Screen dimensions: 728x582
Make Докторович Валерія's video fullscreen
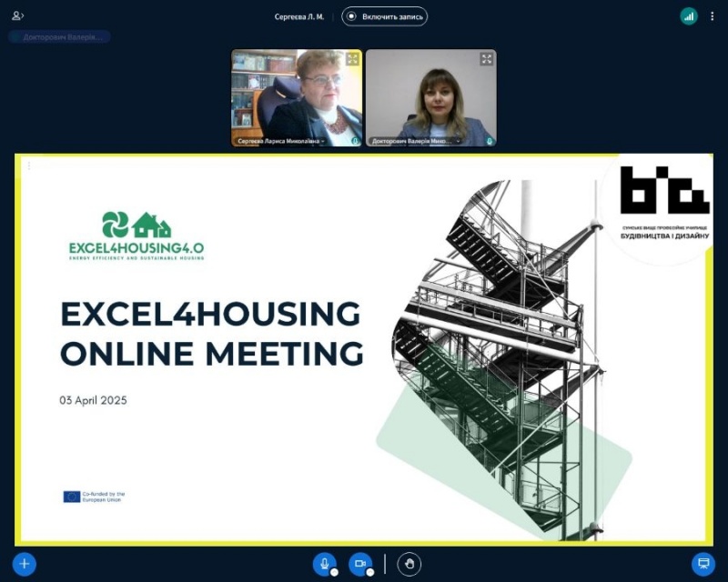[x=487, y=59]
